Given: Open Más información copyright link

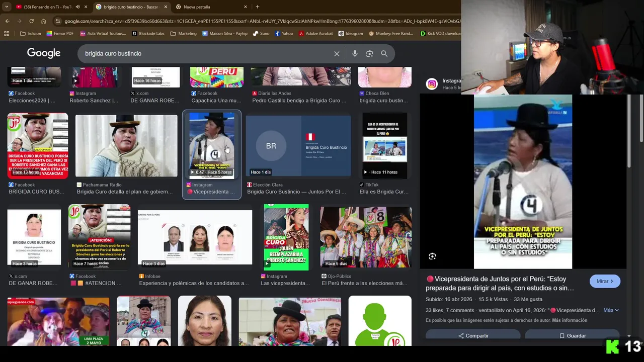Looking at the screenshot, I should (570, 320).
